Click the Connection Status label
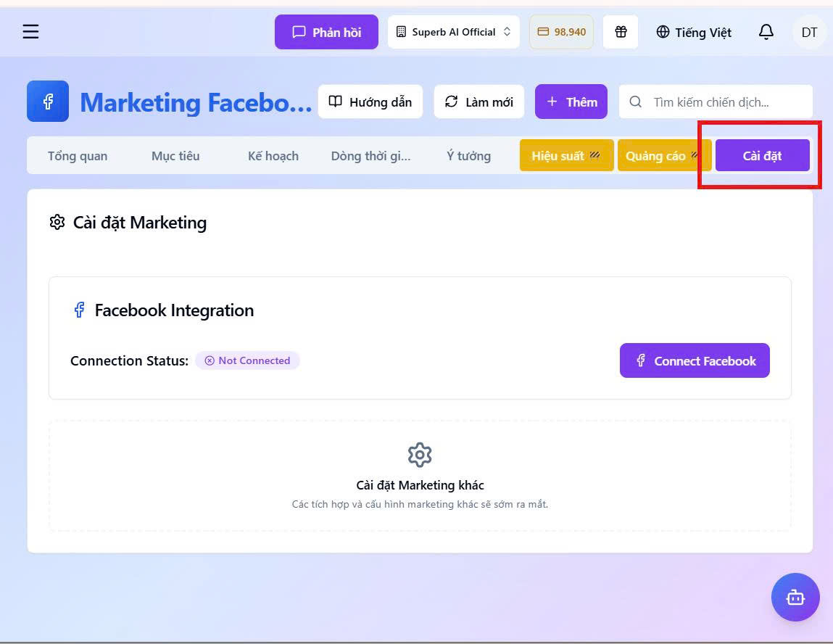Image resolution: width=833 pixels, height=644 pixels. tap(129, 360)
